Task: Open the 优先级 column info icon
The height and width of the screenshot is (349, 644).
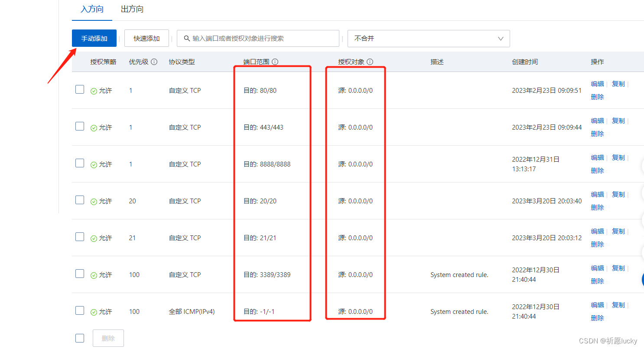Action: click(x=154, y=62)
